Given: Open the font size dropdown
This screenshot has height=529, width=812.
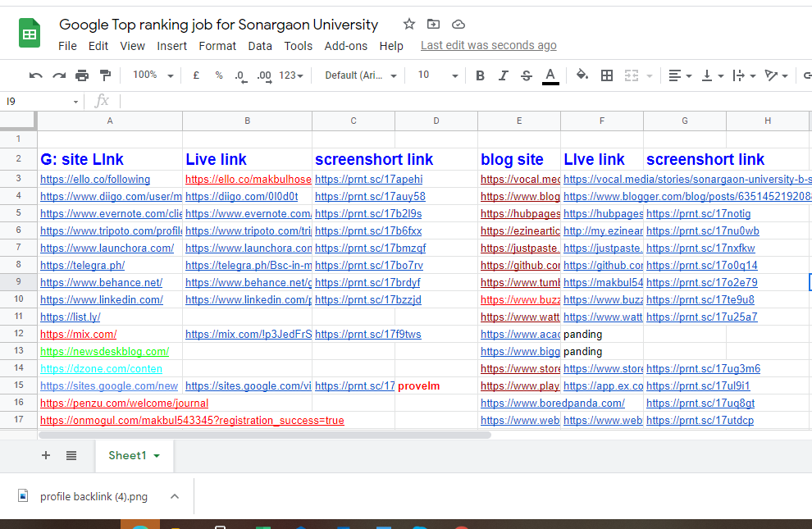Looking at the screenshot, I should [435, 75].
